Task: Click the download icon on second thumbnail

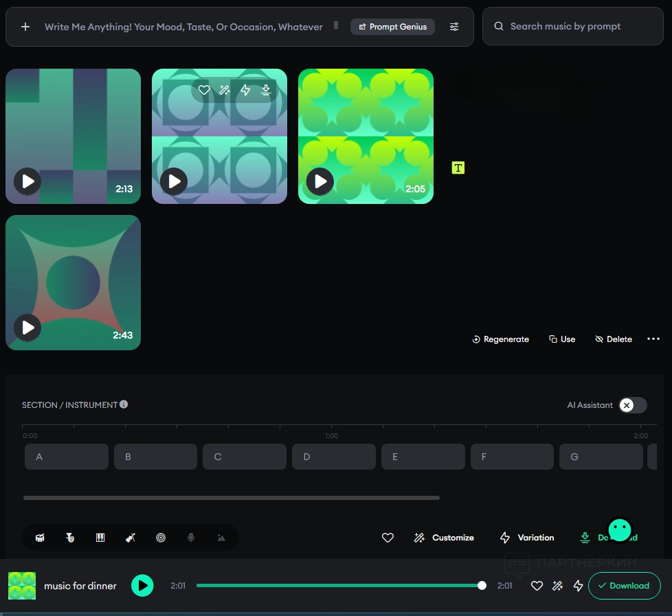Action: click(x=266, y=90)
